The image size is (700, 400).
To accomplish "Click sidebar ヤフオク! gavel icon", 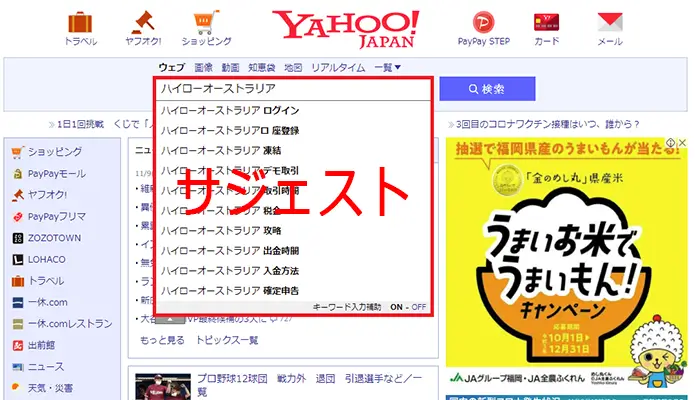I will click(17, 195).
